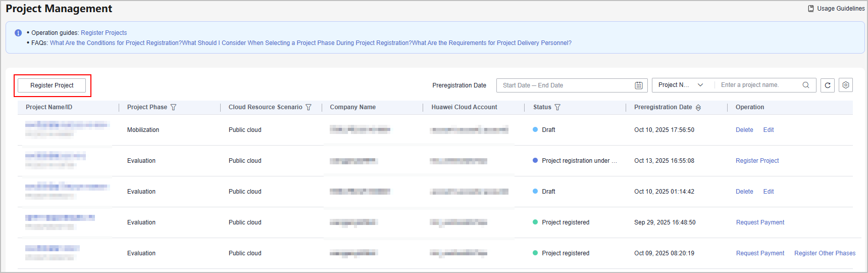Expand the Project Name search type dropdown
868x273 pixels.
[681, 85]
